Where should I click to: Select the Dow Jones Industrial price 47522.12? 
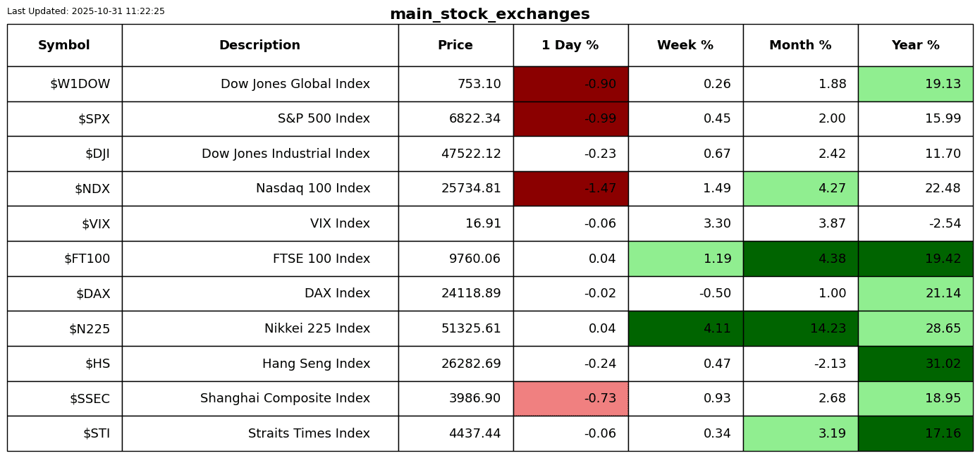471,154
